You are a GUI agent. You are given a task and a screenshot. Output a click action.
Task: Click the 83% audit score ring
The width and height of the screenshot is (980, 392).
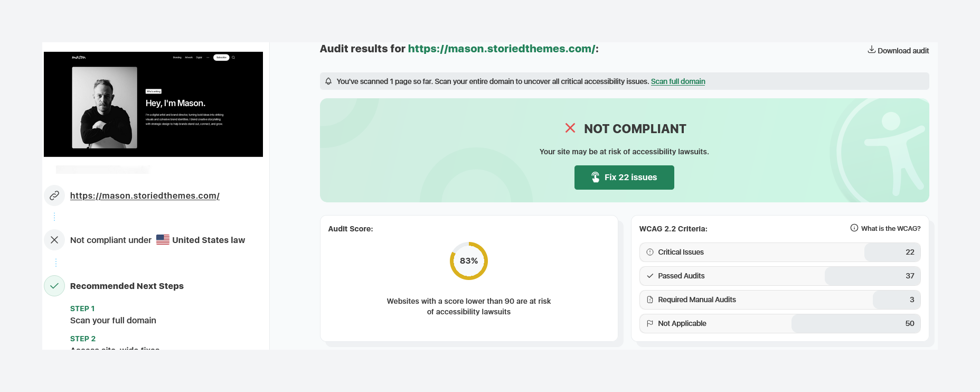pyautogui.click(x=468, y=261)
